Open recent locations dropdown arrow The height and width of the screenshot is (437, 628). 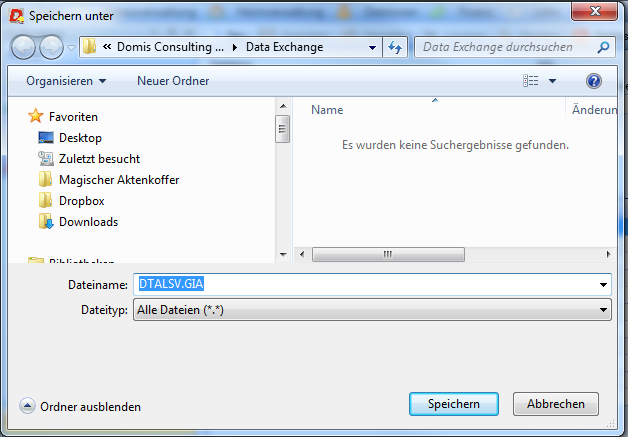click(71, 48)
